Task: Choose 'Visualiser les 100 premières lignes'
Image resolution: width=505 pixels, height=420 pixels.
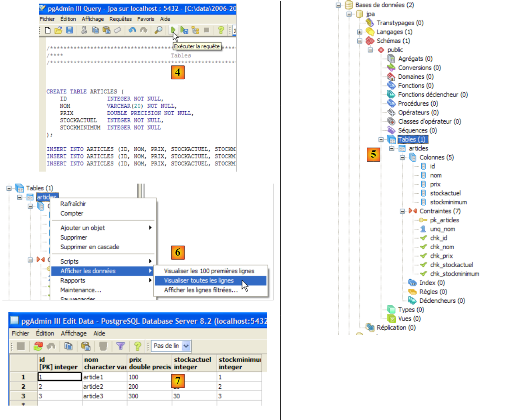Action: click(x=209, y=271)
